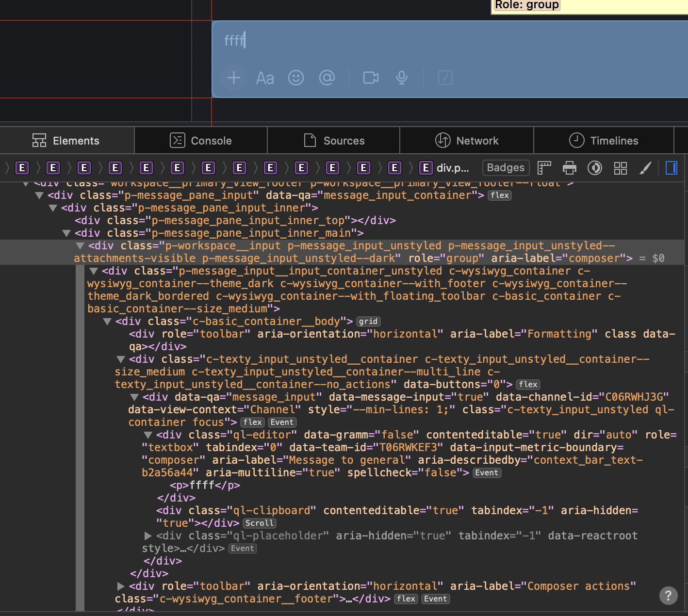Open the Console tab

pos(201,141)
